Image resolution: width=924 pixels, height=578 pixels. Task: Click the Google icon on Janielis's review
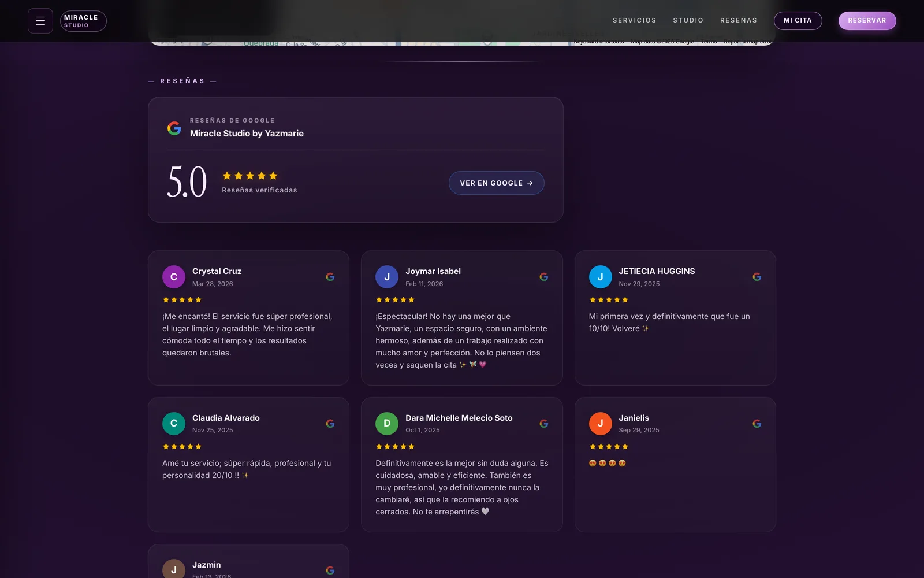pos(757,424)
